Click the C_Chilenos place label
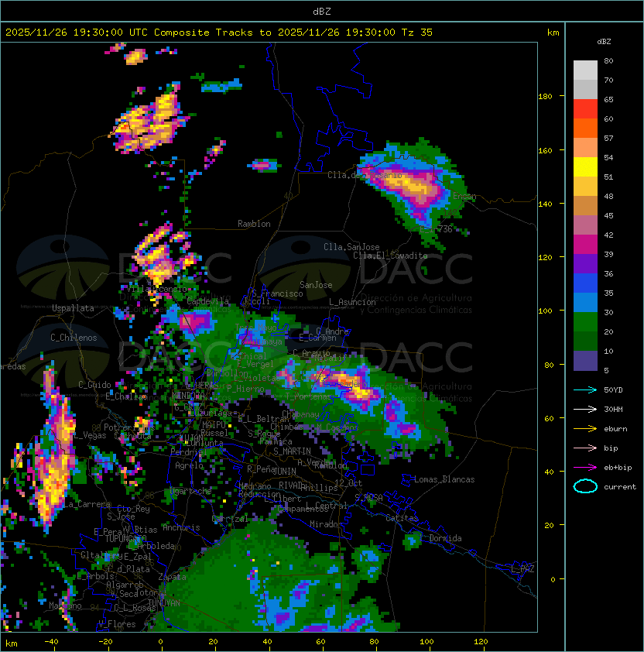This screenshot has width=644, height=652. pyautogui.click(x=74, y=338)
